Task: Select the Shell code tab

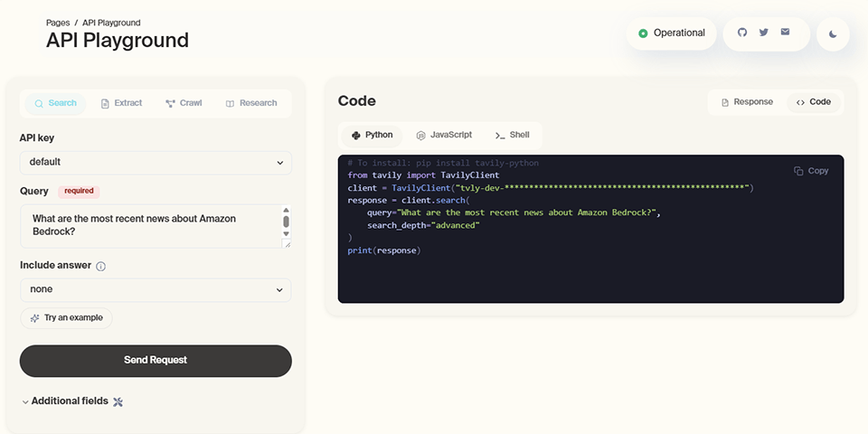Action: pyautogui.click(x=513, y=136)
